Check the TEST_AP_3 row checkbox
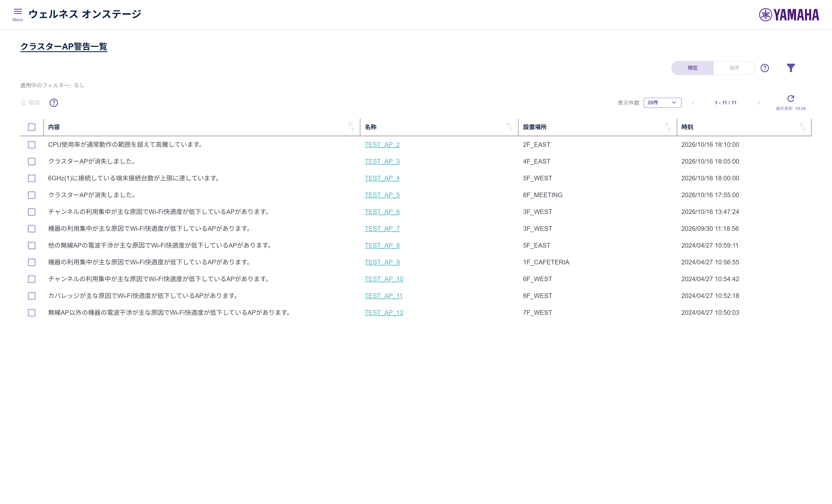This screenshot has height=504, width=832. click(x=32, y=162)
